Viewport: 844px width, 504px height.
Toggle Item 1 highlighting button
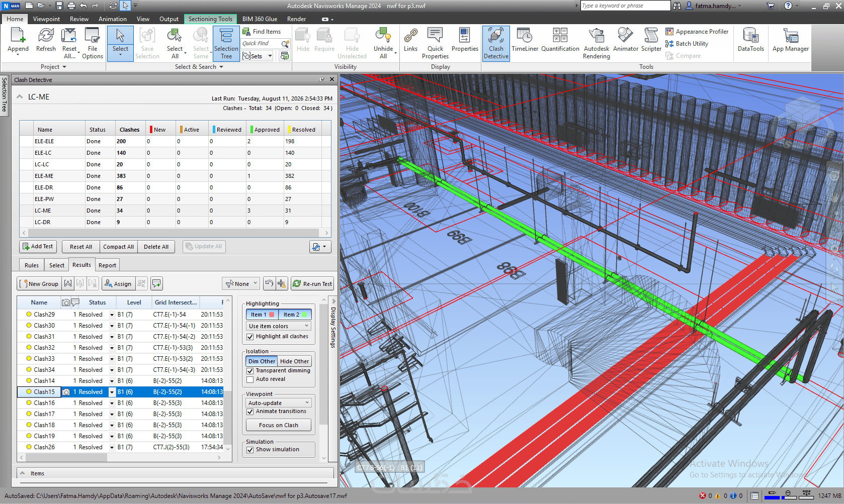coord(262,315)
